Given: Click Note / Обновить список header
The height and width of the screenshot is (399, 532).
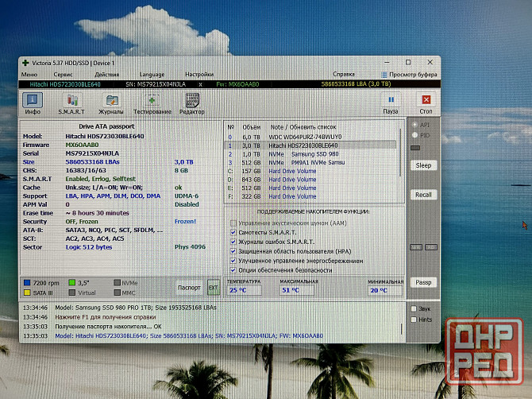Looking at the screenshot, I should click(x=303, y=127).
